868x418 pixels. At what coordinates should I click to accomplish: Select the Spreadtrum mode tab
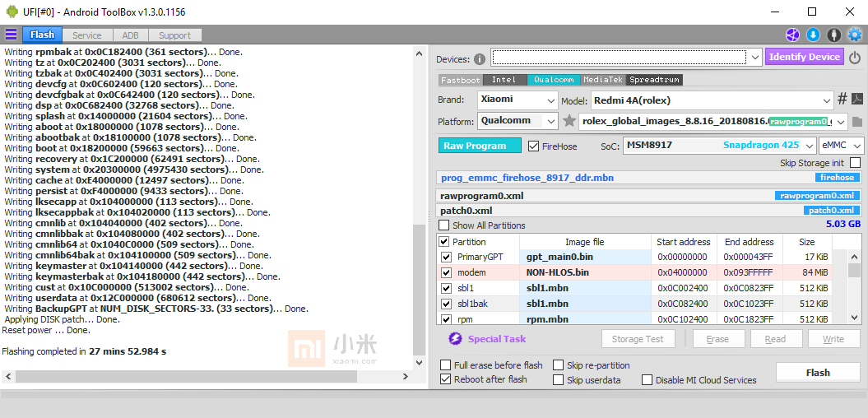(655, 80)
